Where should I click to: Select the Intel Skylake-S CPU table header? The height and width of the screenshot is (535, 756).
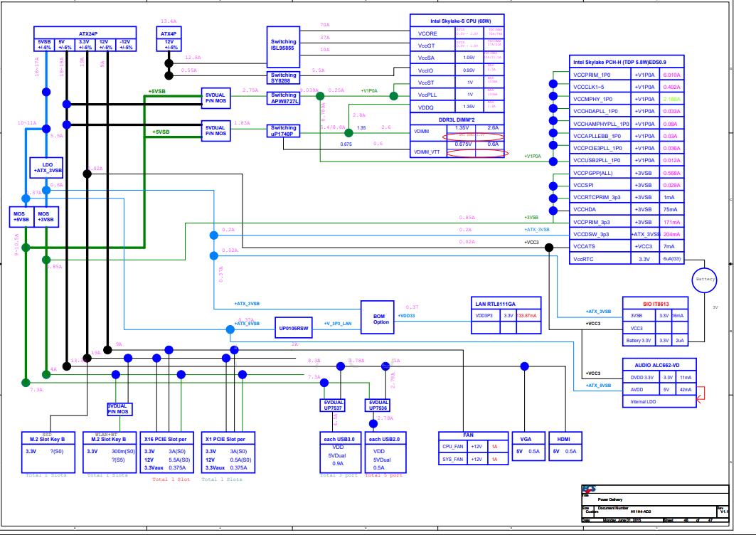click(457, 21)
